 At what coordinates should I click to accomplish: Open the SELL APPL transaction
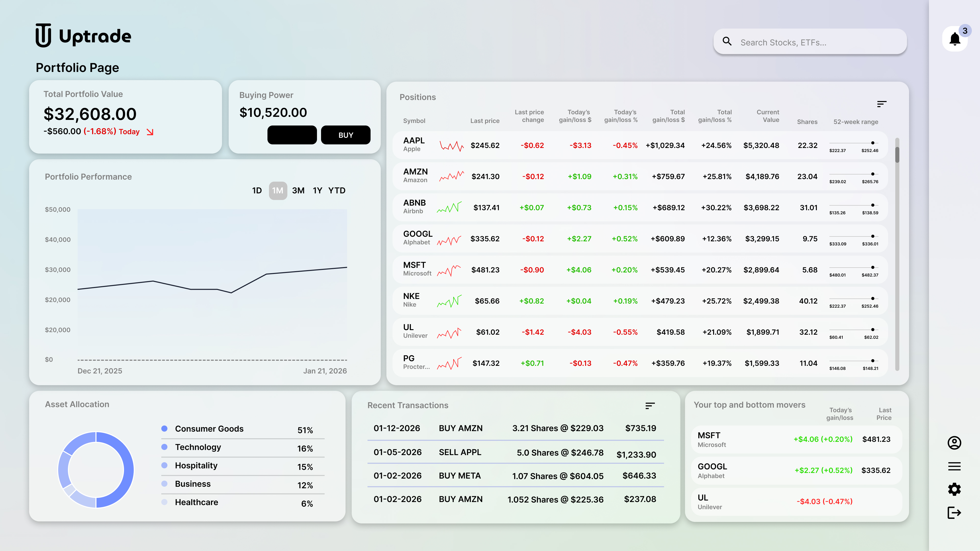point(515,453)
